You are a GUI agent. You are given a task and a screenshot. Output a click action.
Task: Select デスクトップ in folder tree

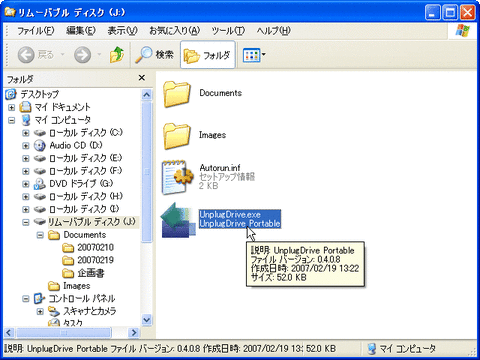[39, 94]
